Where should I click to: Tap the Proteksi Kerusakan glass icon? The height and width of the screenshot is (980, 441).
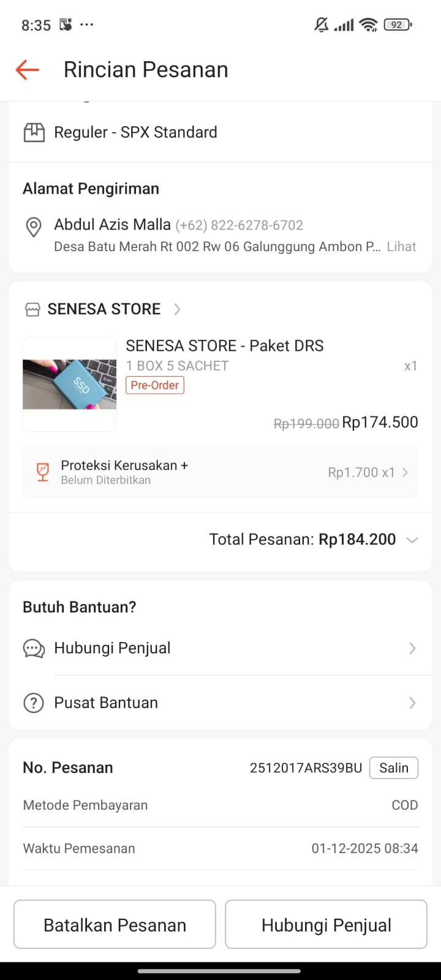pos(43,472)
